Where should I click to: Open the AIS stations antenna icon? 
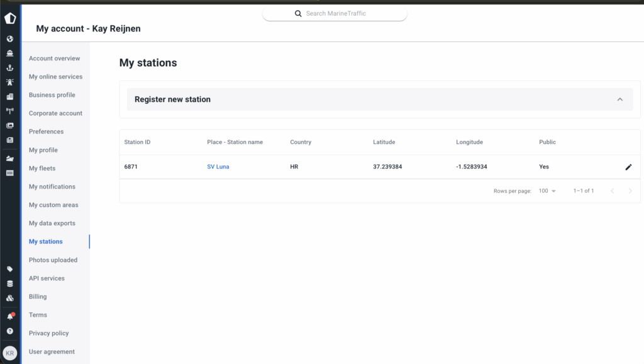9,111
